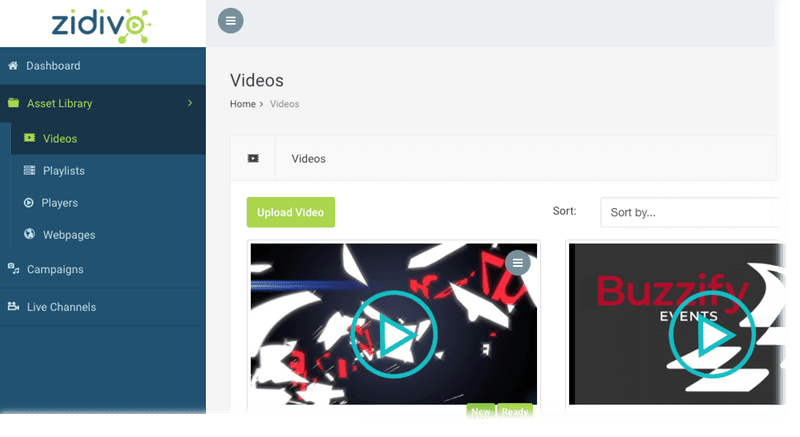Viewport: 800px width, 437px height.
Task: Open Playlists in the sidebar
Action: [63, 171]
